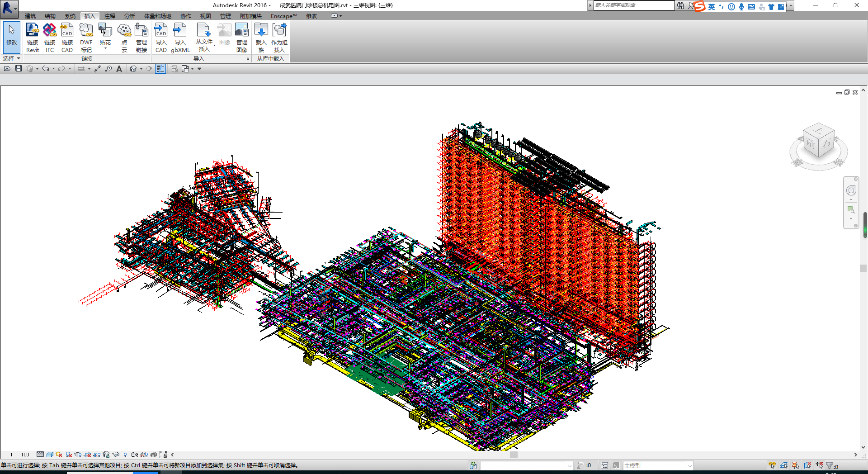This screenshot has height=474, width=868.
Task: Toggle Select Pinned Elements in status bar
Action: pyautogui.click(x=796, y=465)
